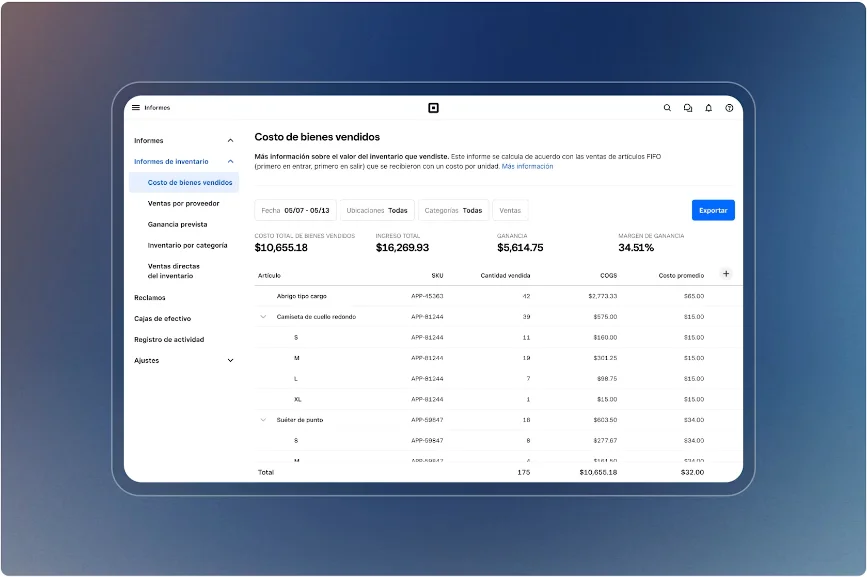867x577 pixels.
Task: Click the Informes de inventario label
Action: coord(171,161)
